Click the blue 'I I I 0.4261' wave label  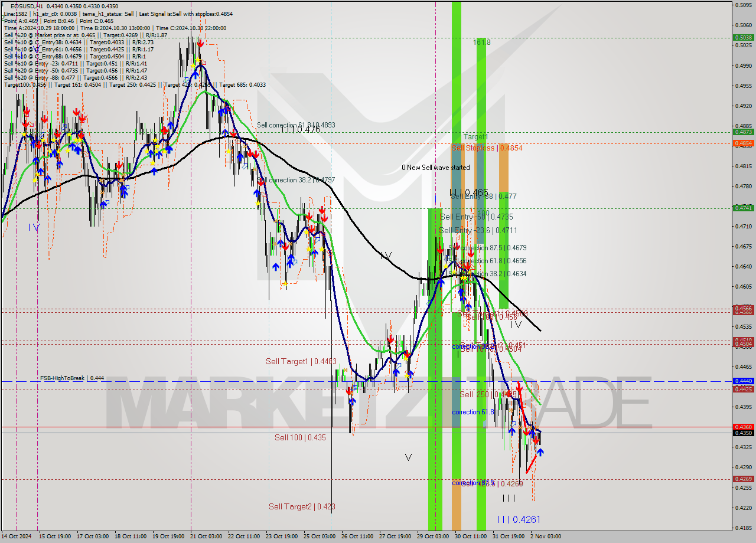click(519, 519)
